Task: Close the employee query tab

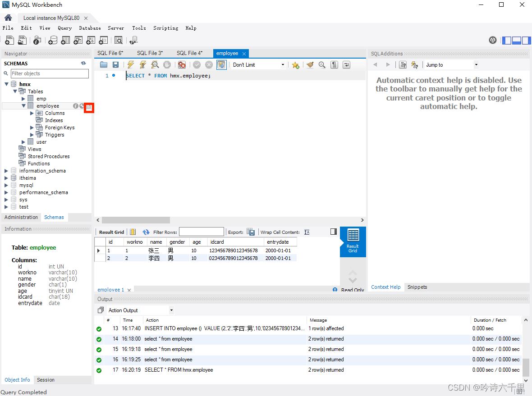Action: pos(244,54)
